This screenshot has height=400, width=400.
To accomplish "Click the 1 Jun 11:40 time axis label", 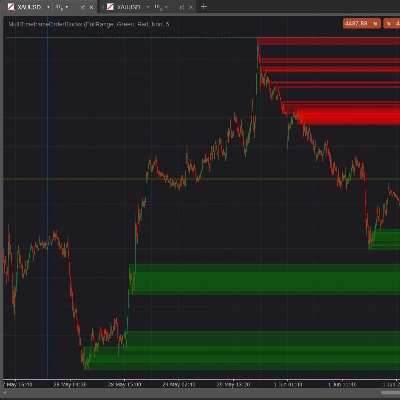I will click(342, 384).
